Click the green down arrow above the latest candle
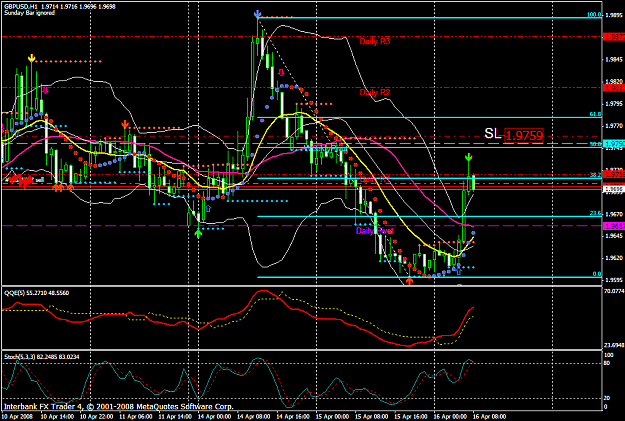This screenshot has width=625, height=421. [x=469, y=157]
